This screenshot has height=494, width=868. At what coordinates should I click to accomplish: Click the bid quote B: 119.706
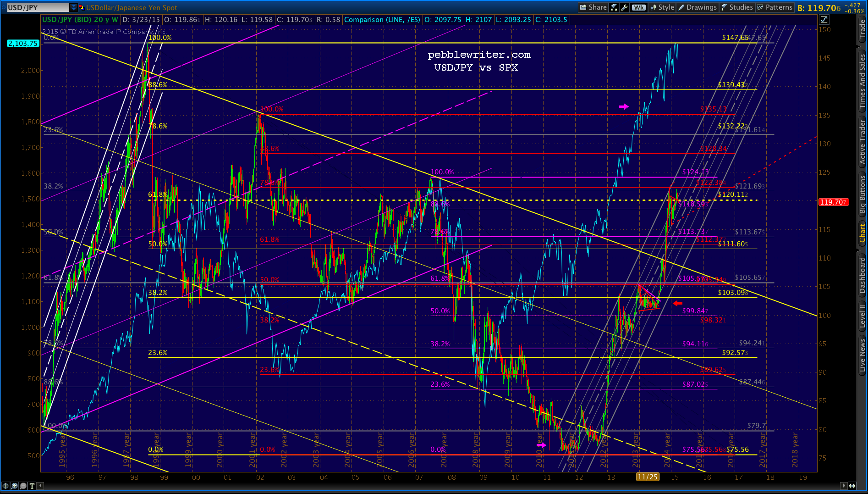(x=819, y=8)
